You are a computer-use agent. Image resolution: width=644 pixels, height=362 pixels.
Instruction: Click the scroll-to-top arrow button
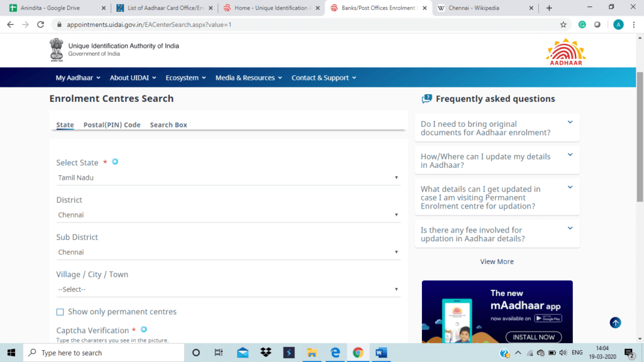(615, 322)
